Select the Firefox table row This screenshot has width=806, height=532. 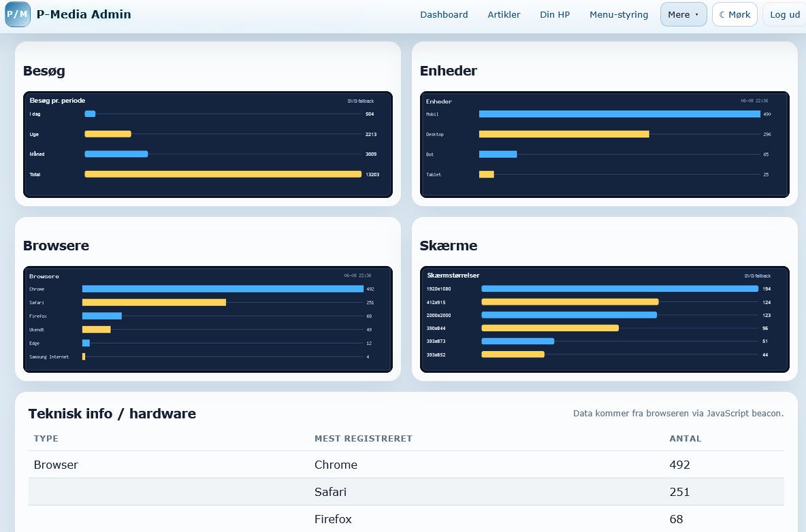tap(406, 518)
